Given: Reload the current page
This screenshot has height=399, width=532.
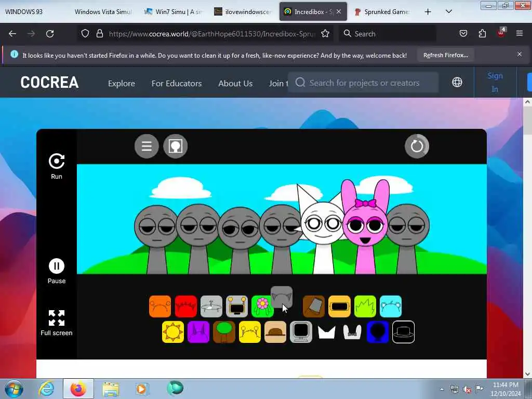Looking at the screenshot, I should pos(50,34).
